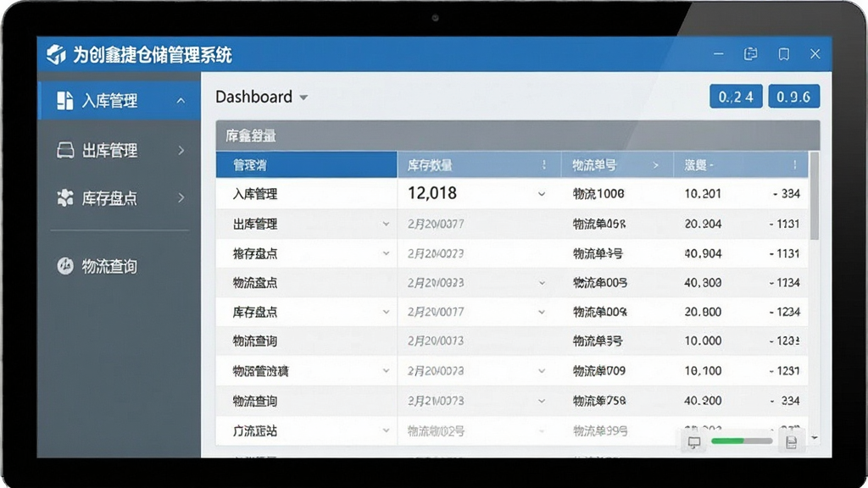
Task: Select the 20.800 value cell
Action: (x=703, y=312)
